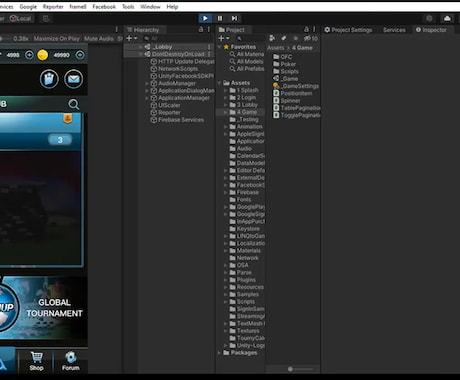The width and height of the screenshot is (460, 380).
Task: Open the Reporter menu
Action: point(53,7)
